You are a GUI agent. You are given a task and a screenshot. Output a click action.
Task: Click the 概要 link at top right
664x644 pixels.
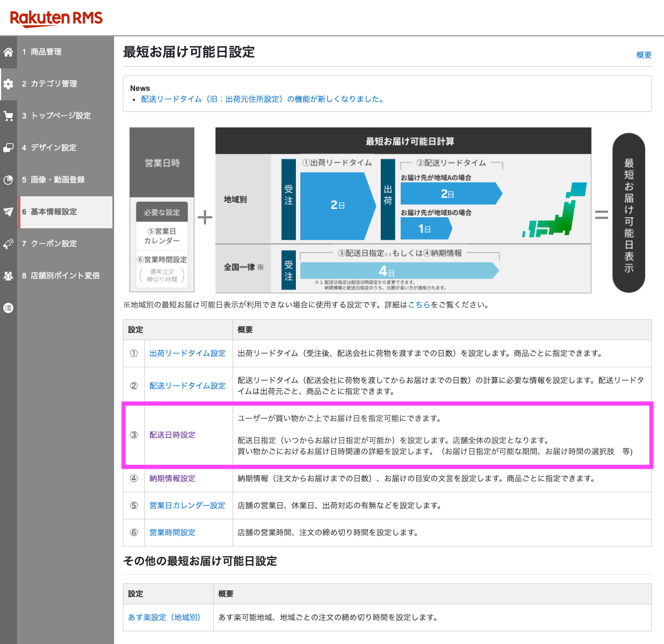coord(644,55)
